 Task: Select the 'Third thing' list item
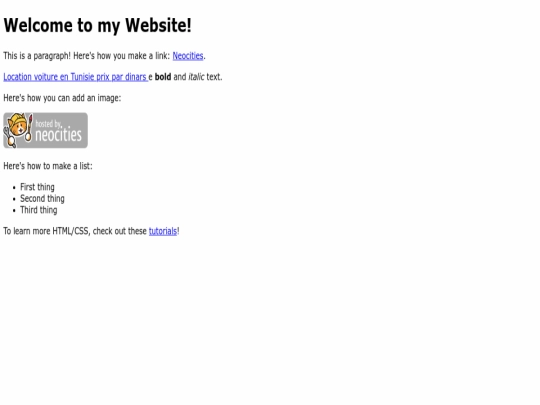click(x=39, y=210)
